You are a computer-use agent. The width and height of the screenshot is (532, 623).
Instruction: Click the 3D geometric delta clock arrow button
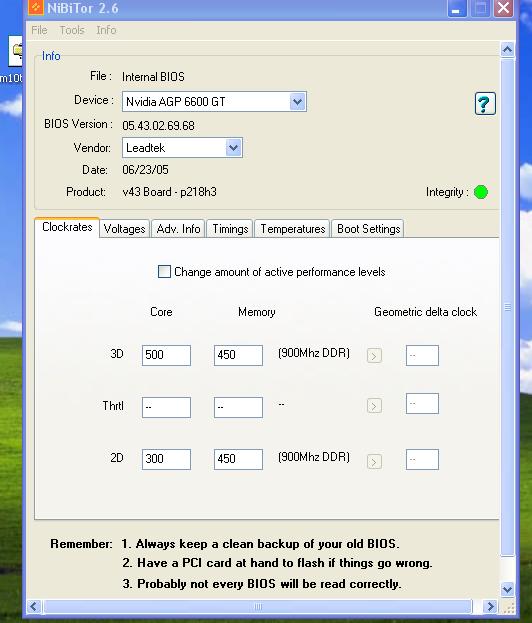click(374, 355)
